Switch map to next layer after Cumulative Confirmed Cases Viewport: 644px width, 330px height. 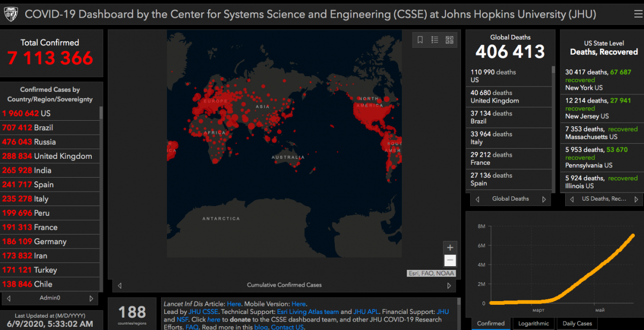pyautogui.click(x=449, y=285)
